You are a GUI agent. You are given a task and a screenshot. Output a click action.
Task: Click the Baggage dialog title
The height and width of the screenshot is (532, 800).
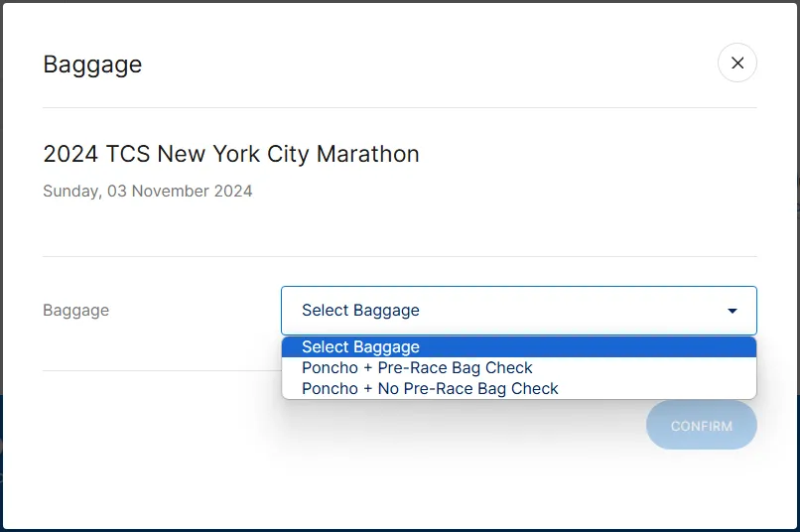92,65
